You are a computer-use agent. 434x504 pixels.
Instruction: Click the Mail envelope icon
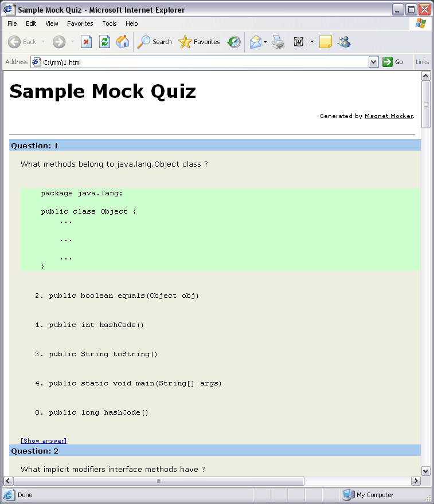[x=256, y=42]
